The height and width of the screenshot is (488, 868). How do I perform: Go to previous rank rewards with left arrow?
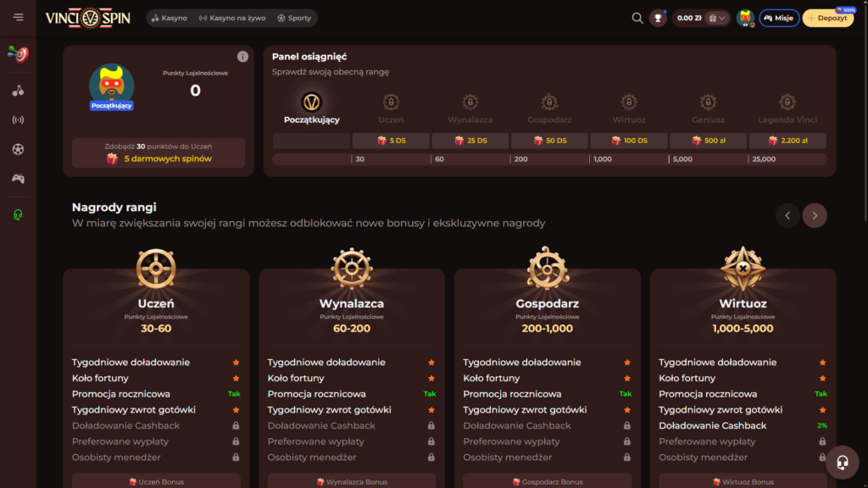(x=787, y=216)
